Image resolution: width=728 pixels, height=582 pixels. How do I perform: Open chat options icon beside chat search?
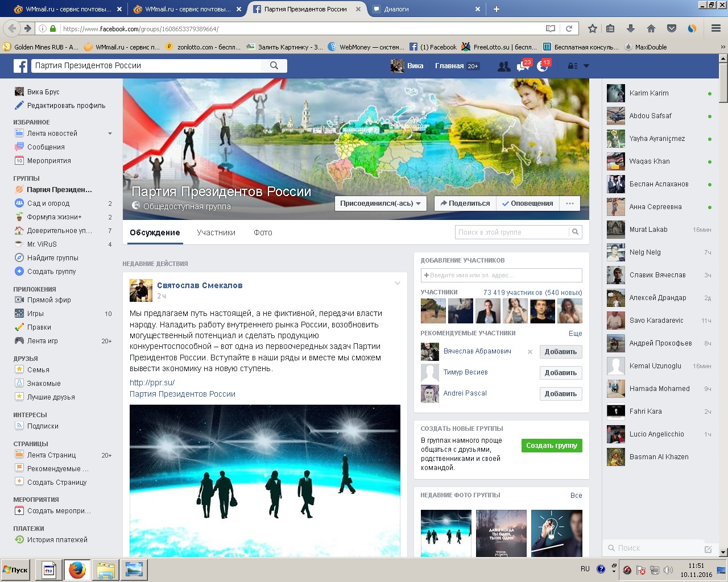(x=708, y=548)
